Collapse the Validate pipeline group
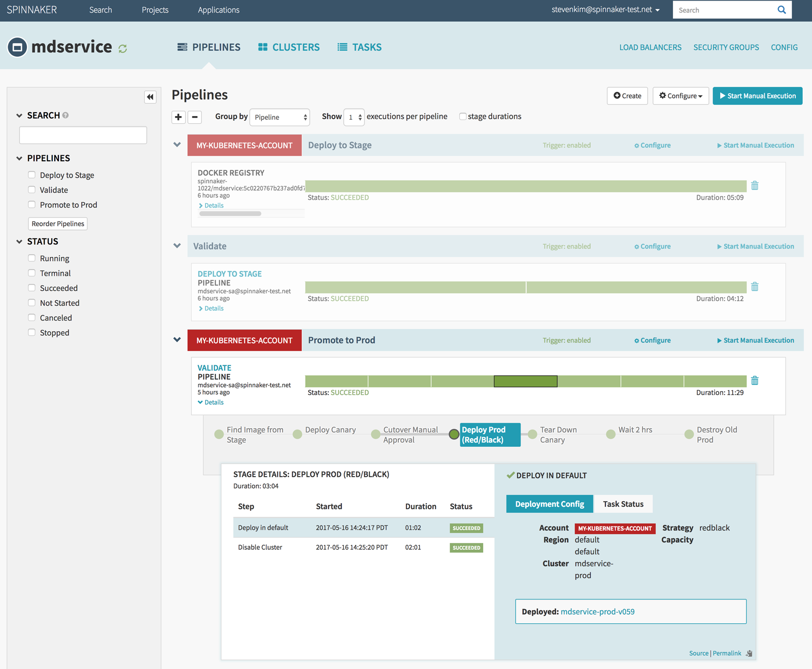The width and height of the screenshot is (812, 669). point(177,246)
